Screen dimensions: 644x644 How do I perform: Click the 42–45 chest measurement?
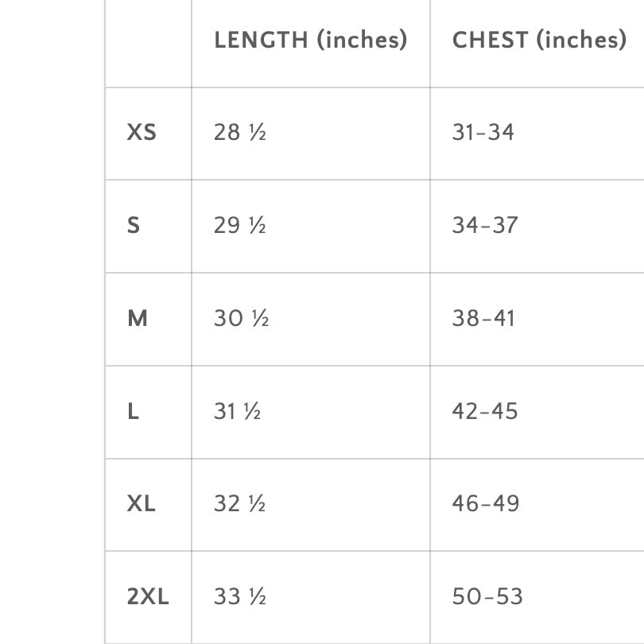click(485, 412)
